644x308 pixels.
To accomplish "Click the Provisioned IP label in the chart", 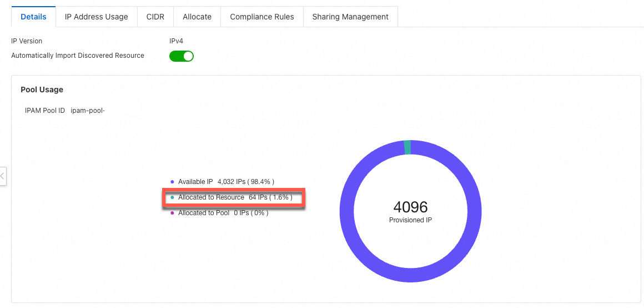I will click(x=410, y=220).
